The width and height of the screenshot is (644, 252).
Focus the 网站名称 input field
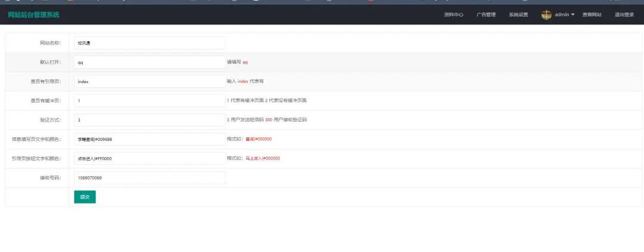150,43
